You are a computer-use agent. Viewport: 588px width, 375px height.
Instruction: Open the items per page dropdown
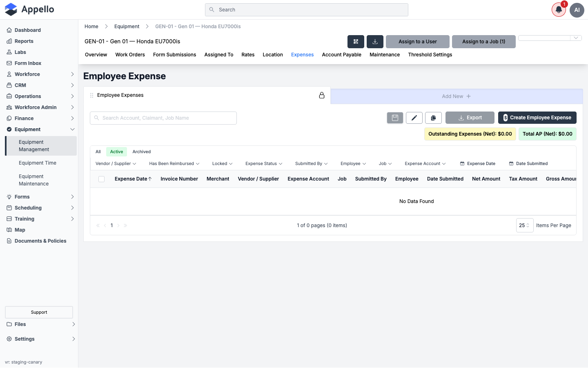point(525,225)
